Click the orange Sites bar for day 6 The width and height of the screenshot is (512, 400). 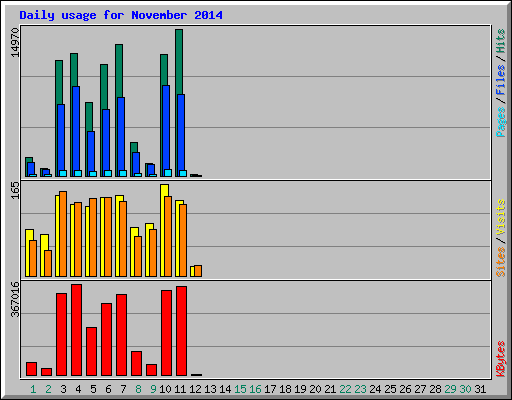108,237
